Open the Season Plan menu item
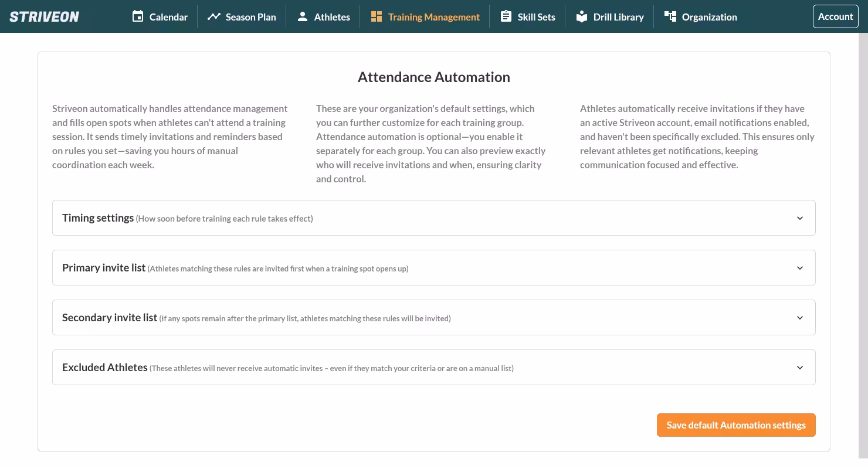Viewport: 868px width, 469px height. point(250,17)
